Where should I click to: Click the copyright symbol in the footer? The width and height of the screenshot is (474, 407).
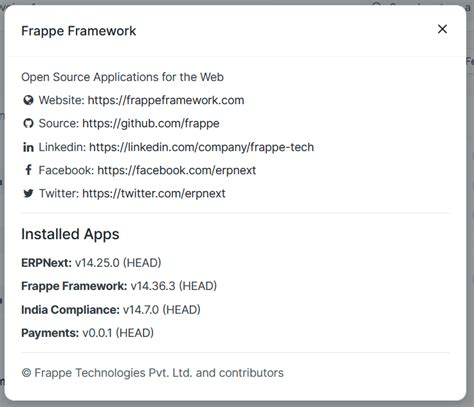[26, 373]
